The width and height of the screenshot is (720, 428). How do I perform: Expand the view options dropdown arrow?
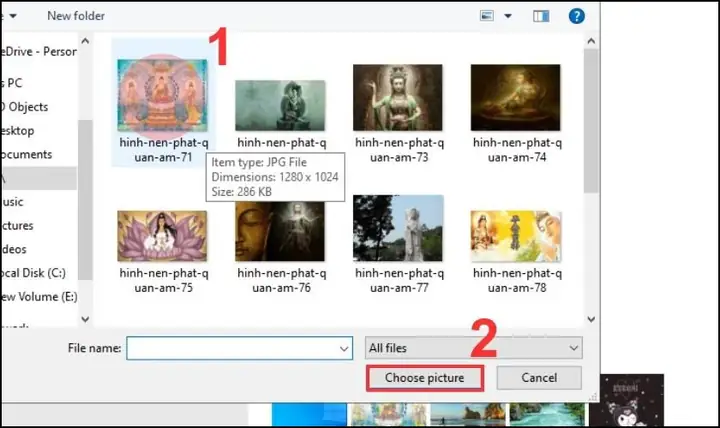tap(508, 16)
